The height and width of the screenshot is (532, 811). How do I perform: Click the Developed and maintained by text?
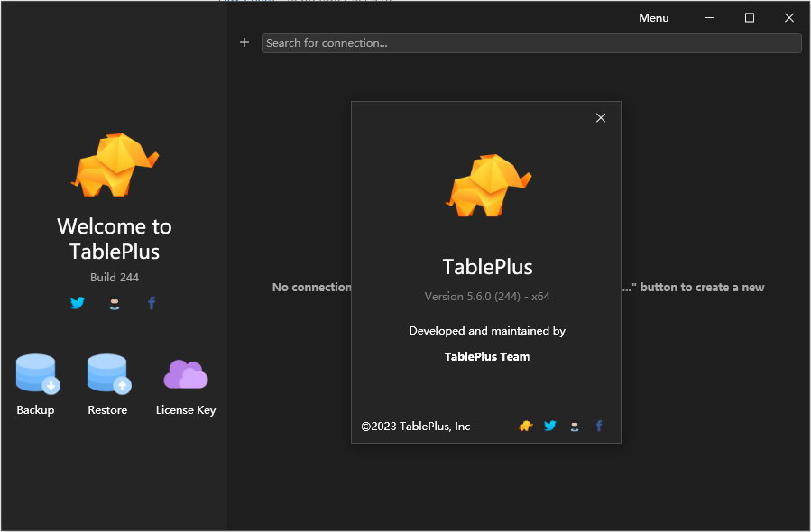pos(487,330)
